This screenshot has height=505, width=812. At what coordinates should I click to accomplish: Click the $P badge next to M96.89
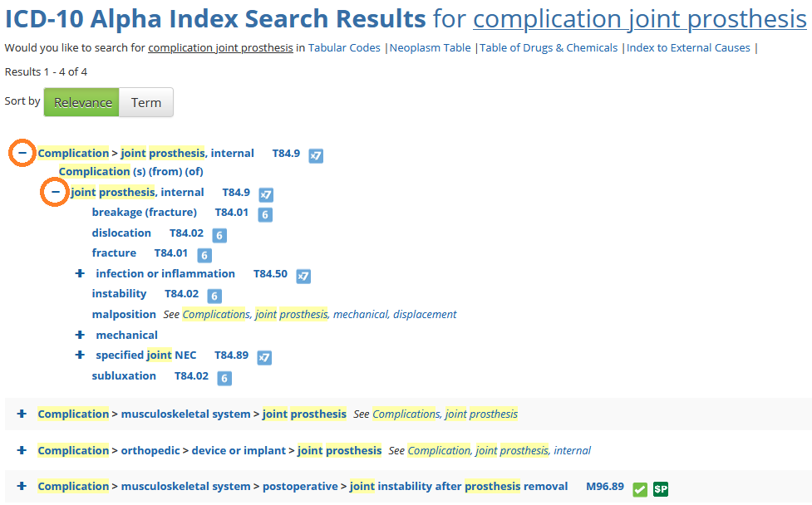pos(659,489)
